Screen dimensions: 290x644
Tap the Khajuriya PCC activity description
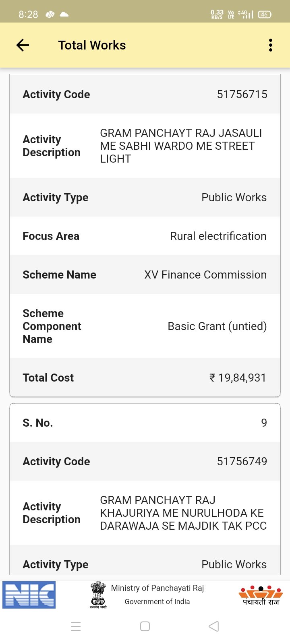(x=183, y=513)
